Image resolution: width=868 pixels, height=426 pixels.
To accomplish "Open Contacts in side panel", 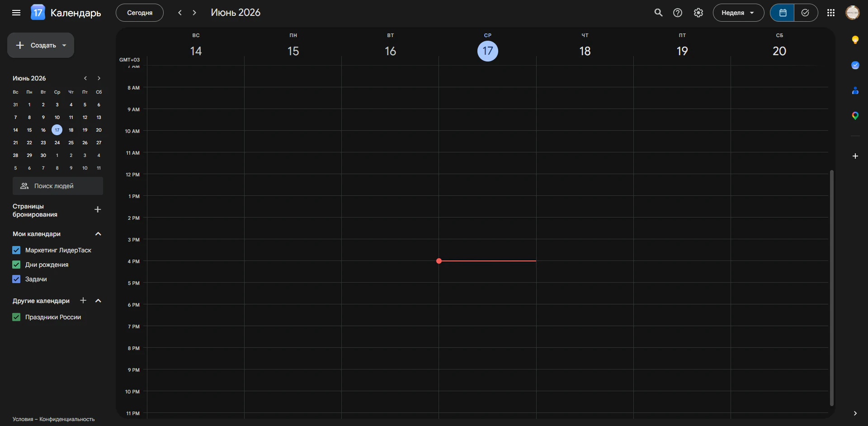I will [855, 90].
